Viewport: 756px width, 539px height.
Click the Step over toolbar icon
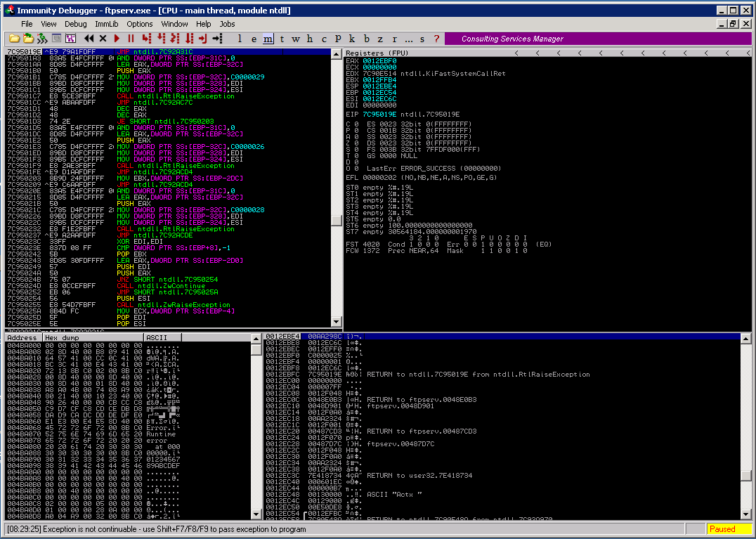(161, 39)
